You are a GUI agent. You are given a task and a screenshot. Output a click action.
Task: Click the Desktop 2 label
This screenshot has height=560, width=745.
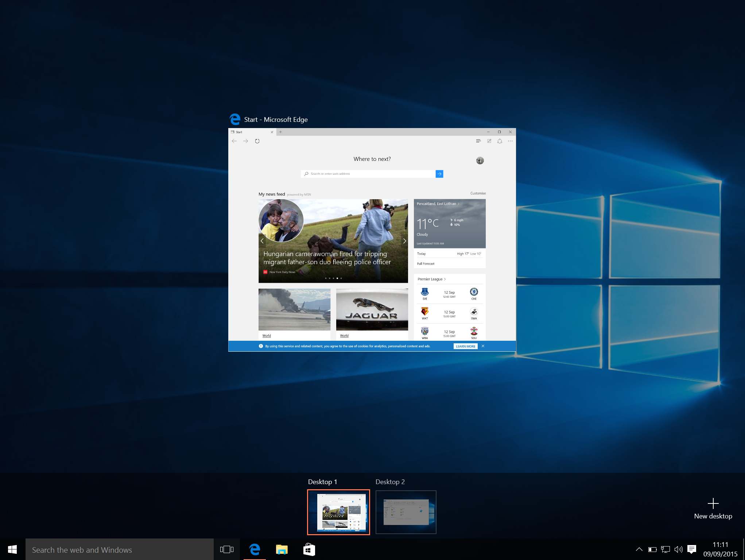[x=390, y=482]
